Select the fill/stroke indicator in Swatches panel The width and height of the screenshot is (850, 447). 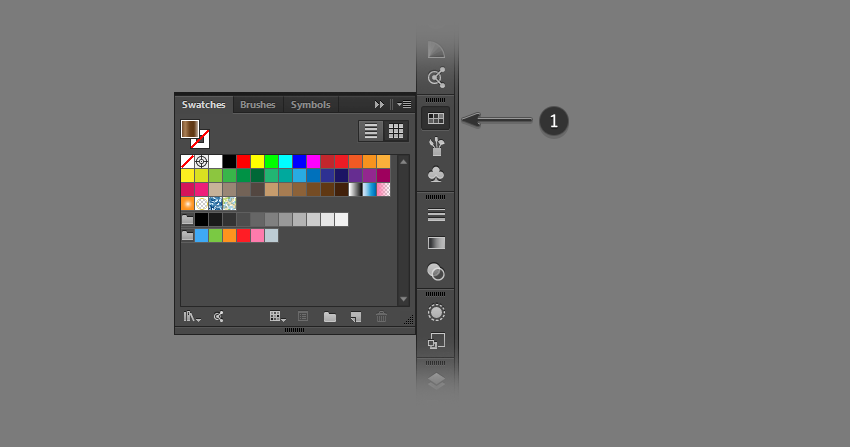pyautogui.click(x=194, y=132)
